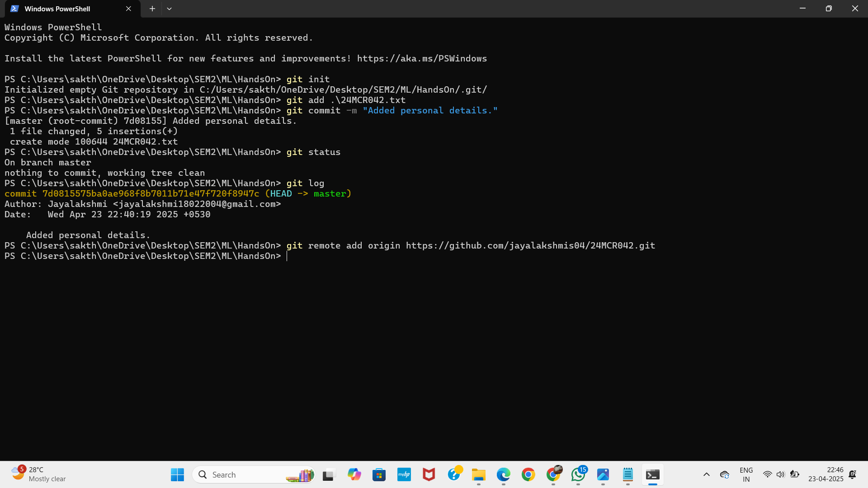The width and height of the screenshot is (868, 488).
Task: Open Wi-Fi network settings tray icon
Action: tap(767, 474)
